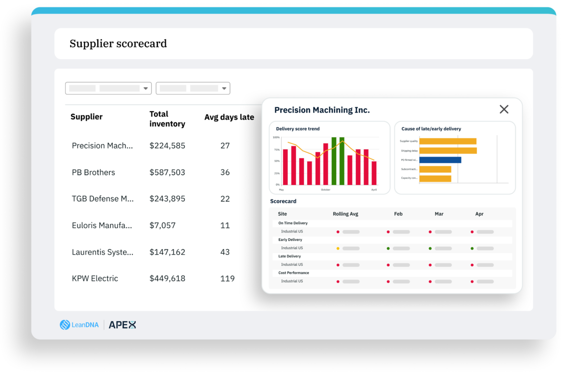
Task: Click the Subcontracti... bar in cause chart
Action: pyautogui.click(x=435, y=169)
